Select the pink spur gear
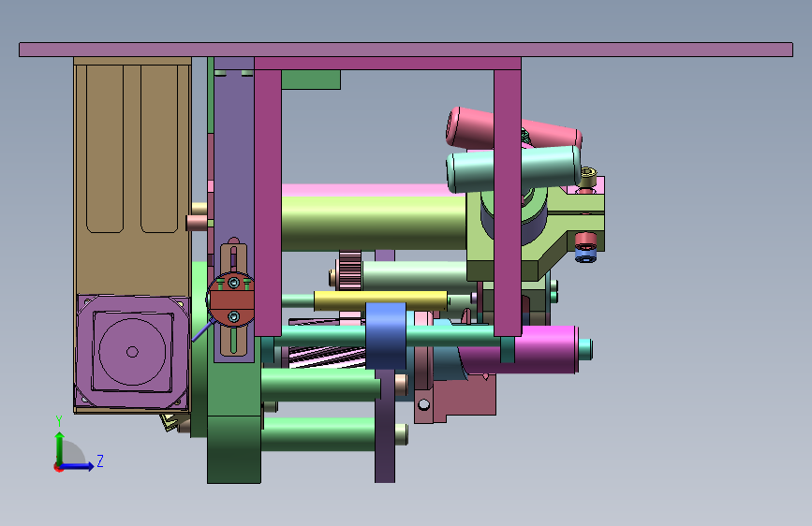Image resolution: width=812 pixels, height=526 pixels. pos(350,270)
